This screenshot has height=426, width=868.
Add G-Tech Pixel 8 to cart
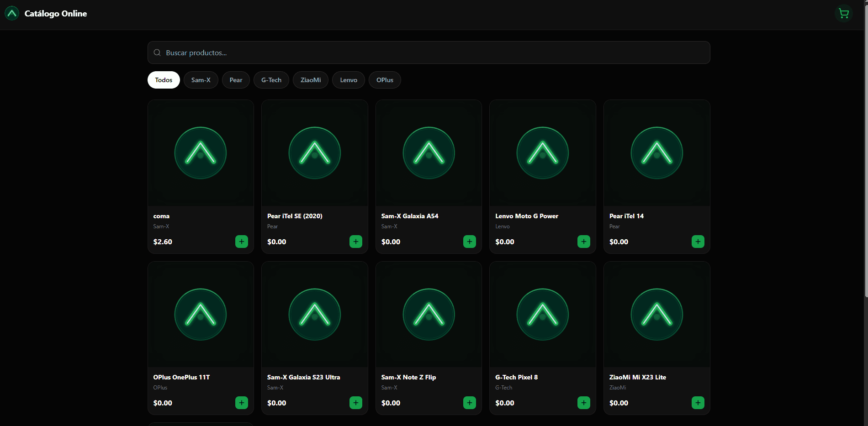coord(583,403)
